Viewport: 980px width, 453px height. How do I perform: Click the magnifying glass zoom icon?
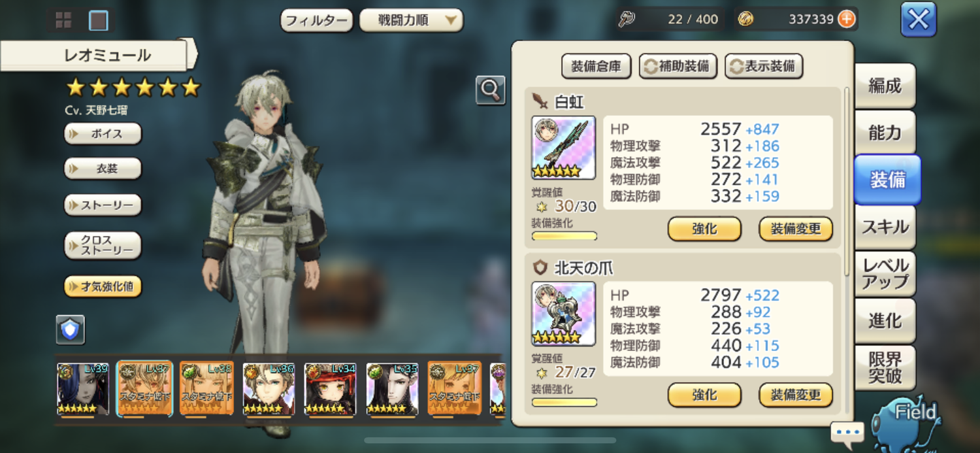pos(491,90)
